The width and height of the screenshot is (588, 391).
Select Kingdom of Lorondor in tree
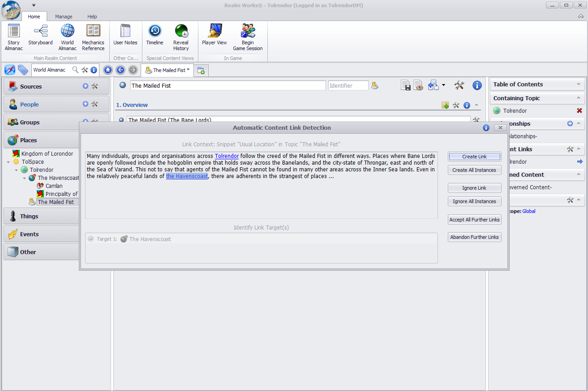pos(47,153)
